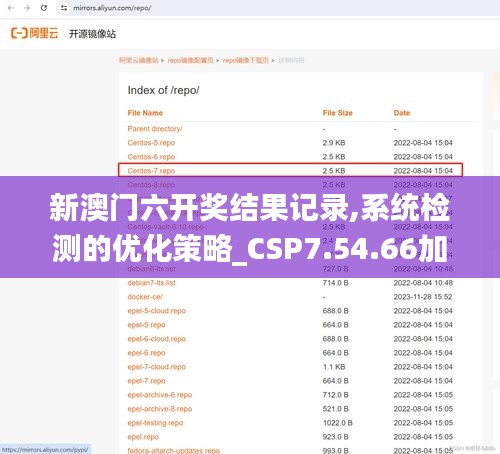Click epel-testing.repo file link
500x454 pixels.
[x=155, y=423]
